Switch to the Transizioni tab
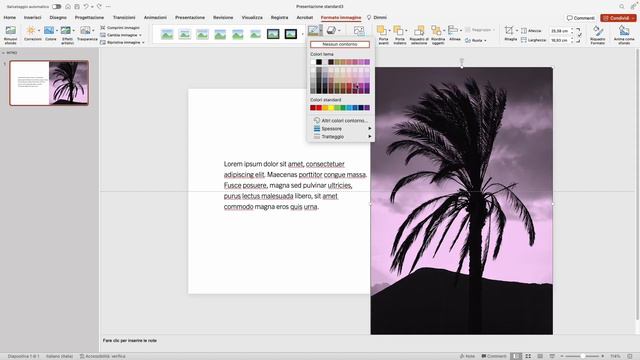The width and height of the screenshot is (640, 360). (124, 18)
